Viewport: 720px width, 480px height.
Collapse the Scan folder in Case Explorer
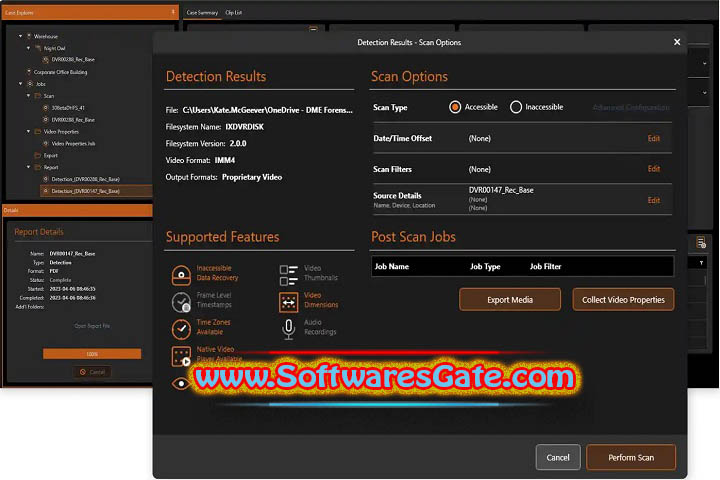(x=28, y=96)
